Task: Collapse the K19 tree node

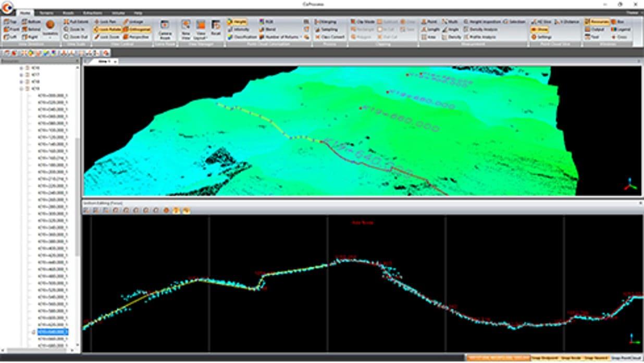Action: [x=21, y=88]
